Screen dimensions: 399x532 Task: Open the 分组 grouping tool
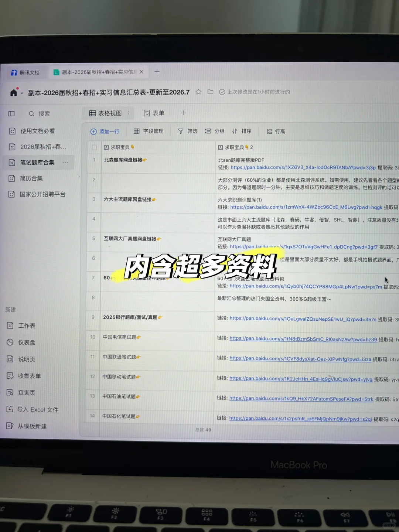coord(215,131)
